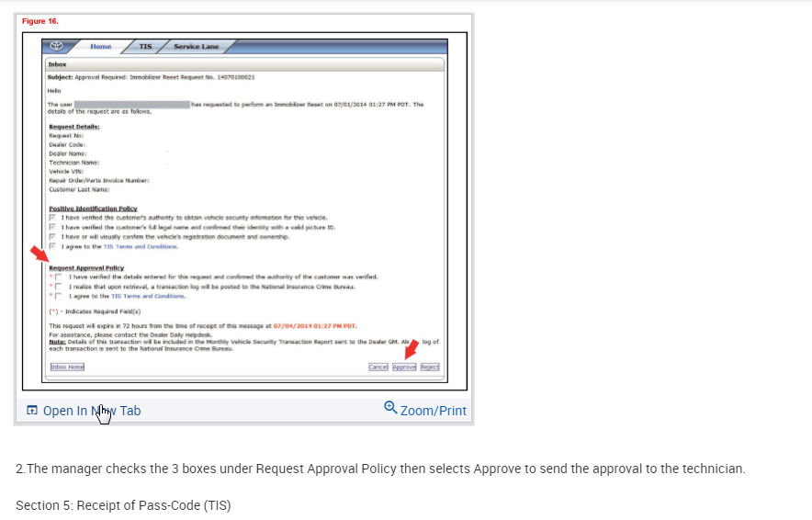Click the 'Request Details:' heading
Image resolution: width=812 pixels, height=520 pixels.
pyautogui.click(x=74, y=127)
